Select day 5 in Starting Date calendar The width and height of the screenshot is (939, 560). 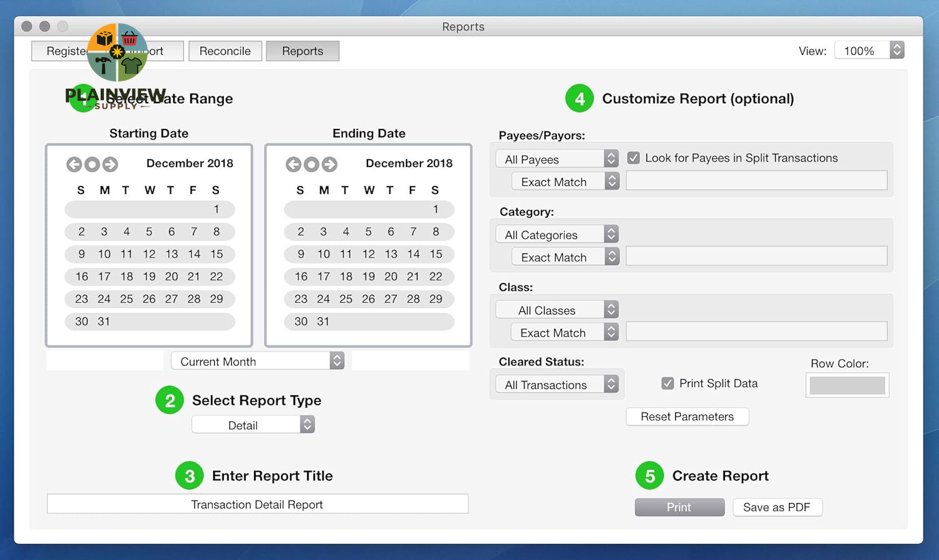point(149,232)
